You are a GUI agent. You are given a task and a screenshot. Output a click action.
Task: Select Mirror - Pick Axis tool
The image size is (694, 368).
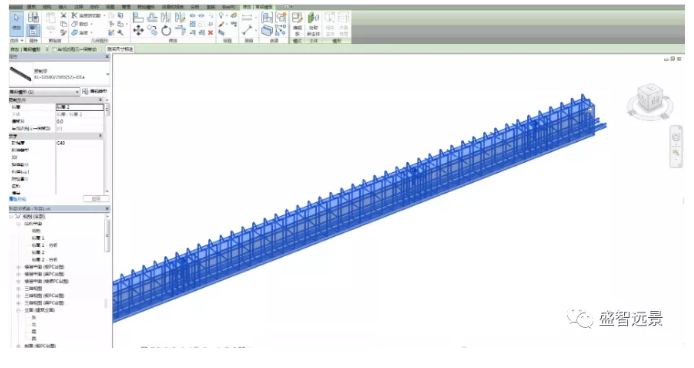pyautogui.click(x=166, y=18)
